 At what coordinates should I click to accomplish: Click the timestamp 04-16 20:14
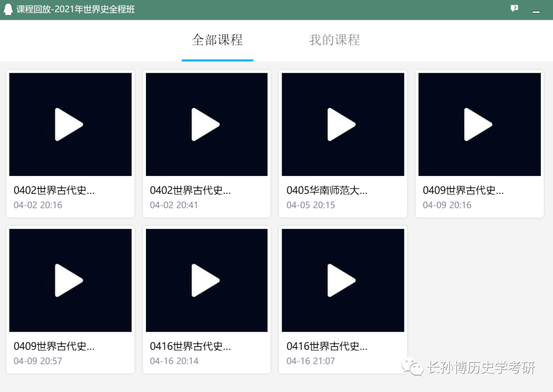pos(174,361)
